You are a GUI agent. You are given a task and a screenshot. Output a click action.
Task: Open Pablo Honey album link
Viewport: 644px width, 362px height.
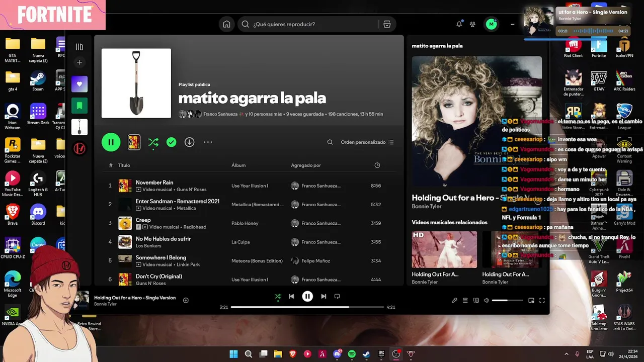[x=245, y=223]
